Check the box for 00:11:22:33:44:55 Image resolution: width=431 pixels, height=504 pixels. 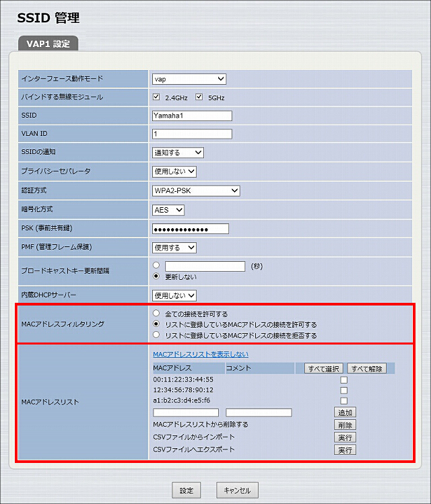pos(344,380)
